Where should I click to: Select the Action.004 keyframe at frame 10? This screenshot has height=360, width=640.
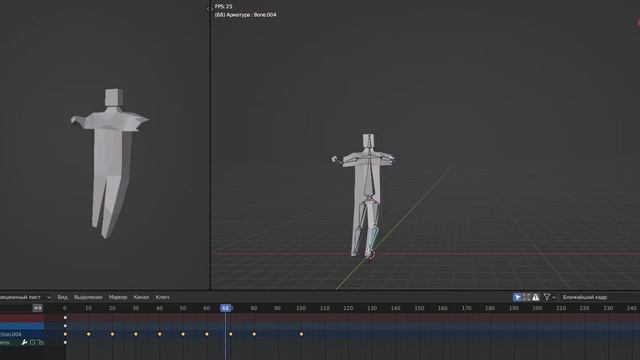pyautogui.click(x=89, y=334)
